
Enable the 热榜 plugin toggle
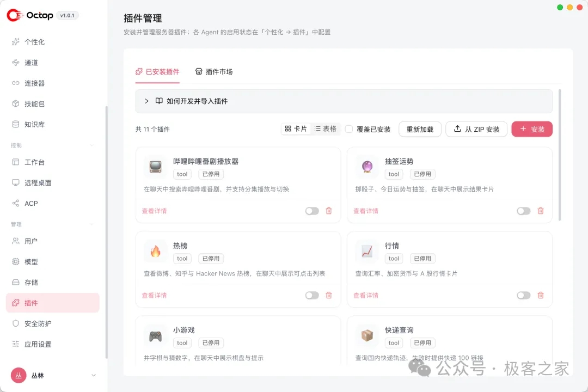(x=312, y=295)
